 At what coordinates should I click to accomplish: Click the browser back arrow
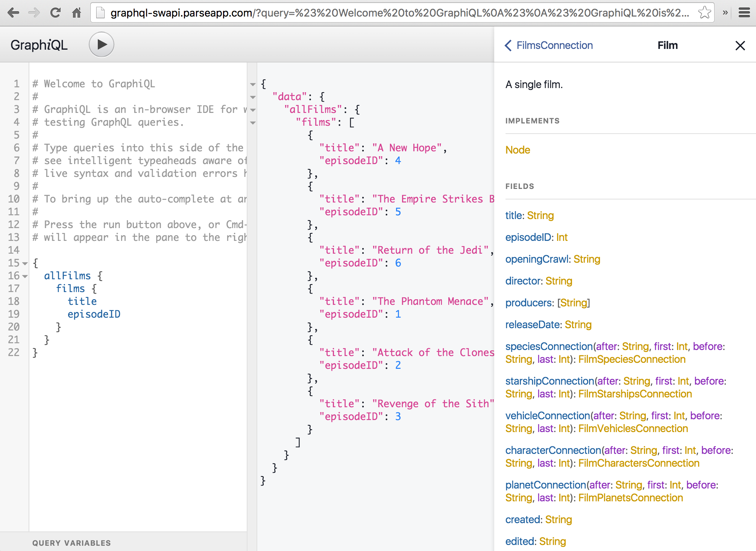tap(13, 13)
